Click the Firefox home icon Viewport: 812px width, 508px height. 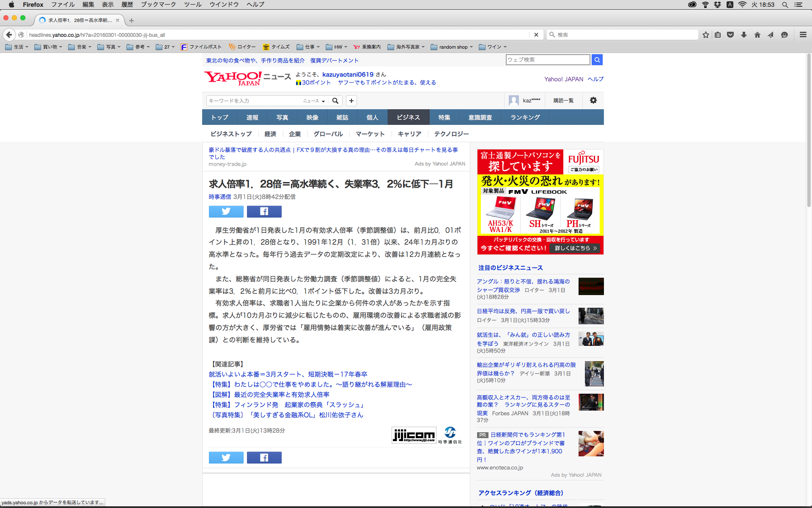[757, 35]
